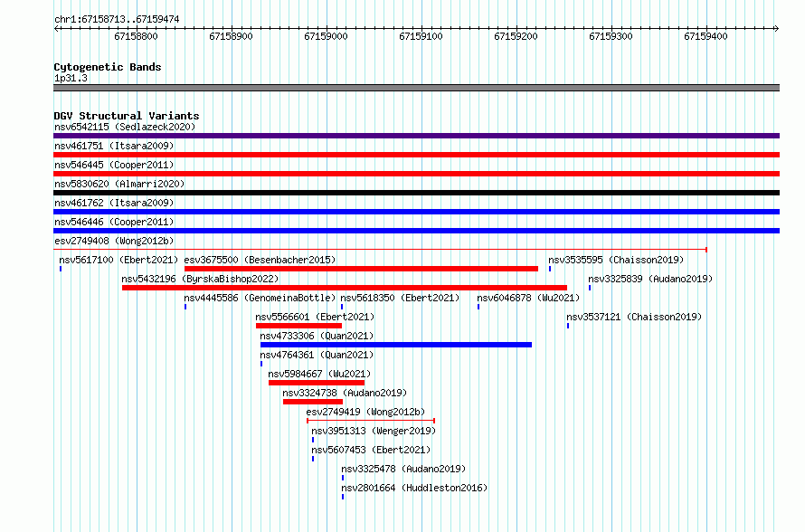Click the 67159100 ruler position
Screen dimensions: 805x532
coord(421,36)
